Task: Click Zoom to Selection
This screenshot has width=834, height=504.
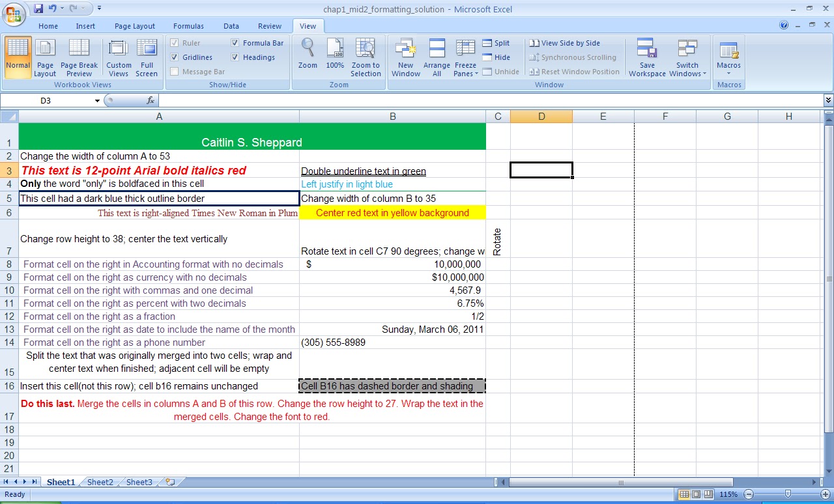Action: coord(366,57)
